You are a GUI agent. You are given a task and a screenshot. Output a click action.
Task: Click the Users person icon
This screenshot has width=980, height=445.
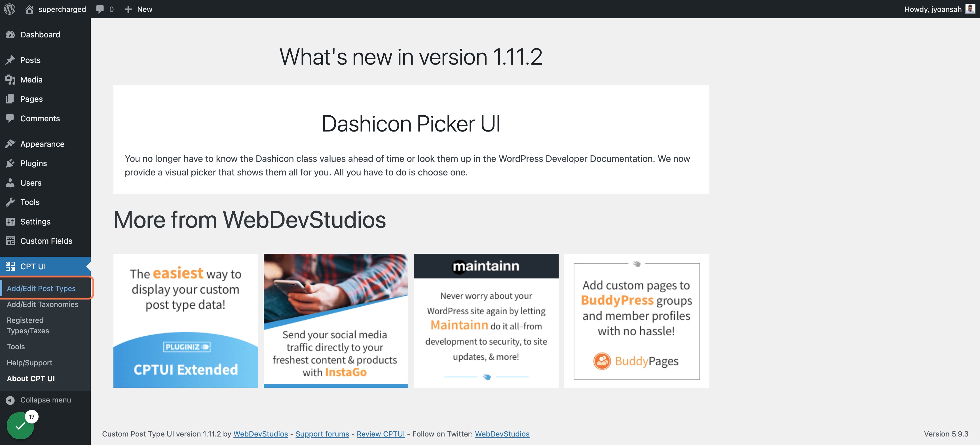point(10,183)
